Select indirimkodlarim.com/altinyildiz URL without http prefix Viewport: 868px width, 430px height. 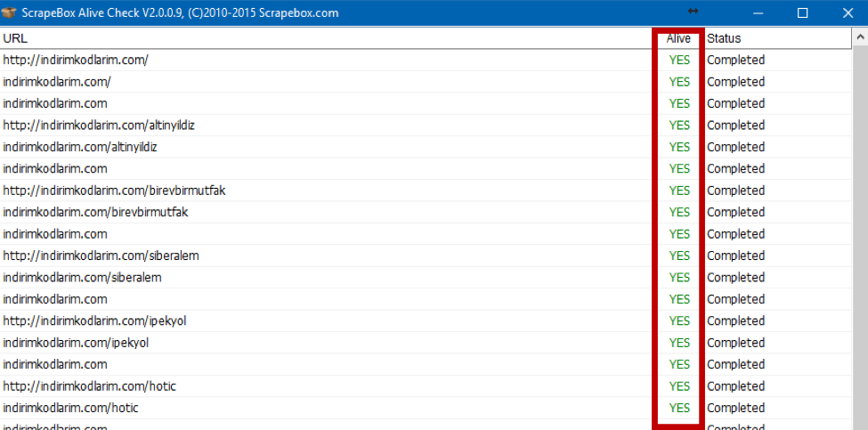point(80,147)
